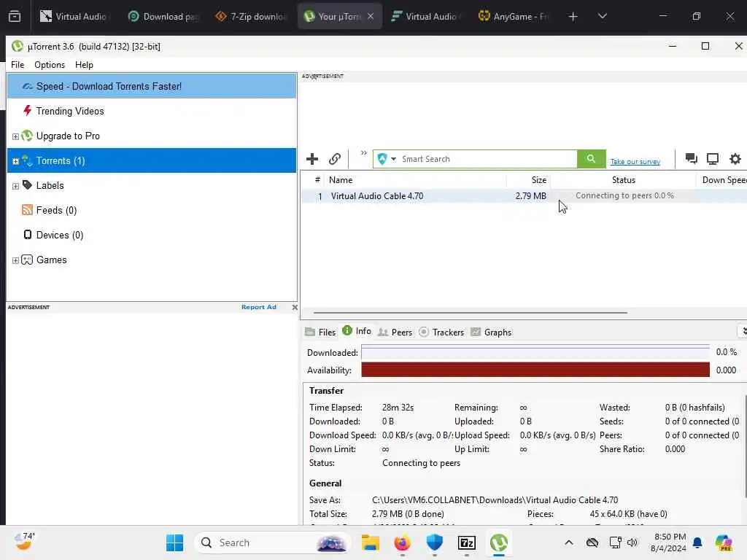Close the sidebar advertisement panel
The height and width of the screenshot is (560, 747).
click(x=295, y=307)
